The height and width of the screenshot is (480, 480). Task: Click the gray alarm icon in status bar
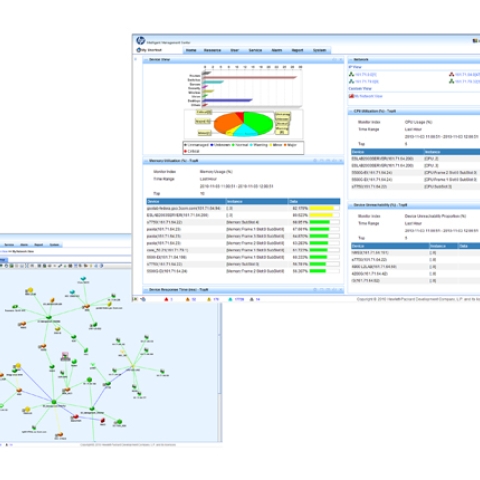pos(252,299)
